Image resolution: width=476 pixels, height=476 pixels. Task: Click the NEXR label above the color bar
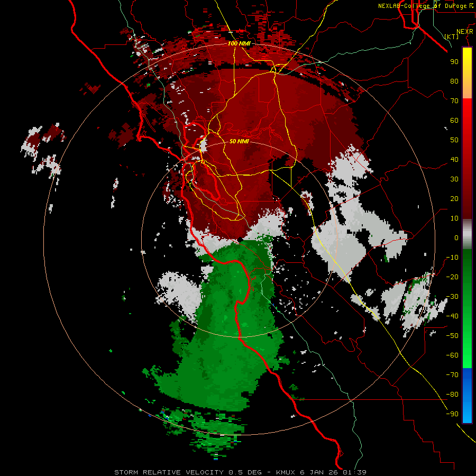point(465,32)
